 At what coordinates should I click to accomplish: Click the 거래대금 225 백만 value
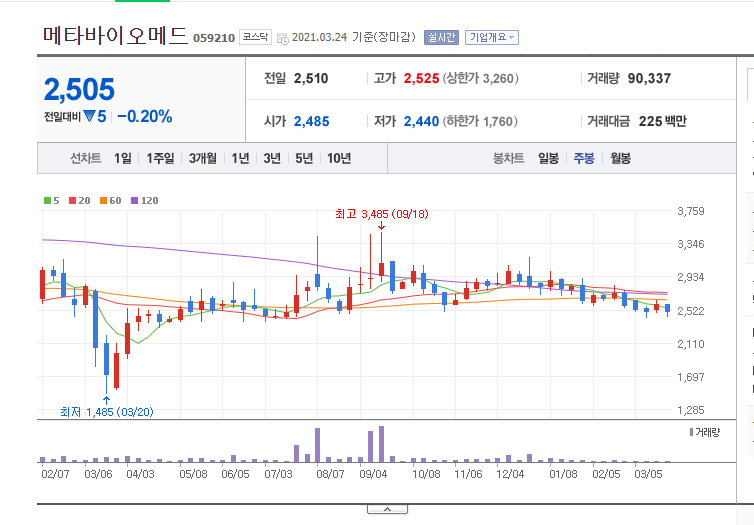pyautogui.click(x=663, y=121)
